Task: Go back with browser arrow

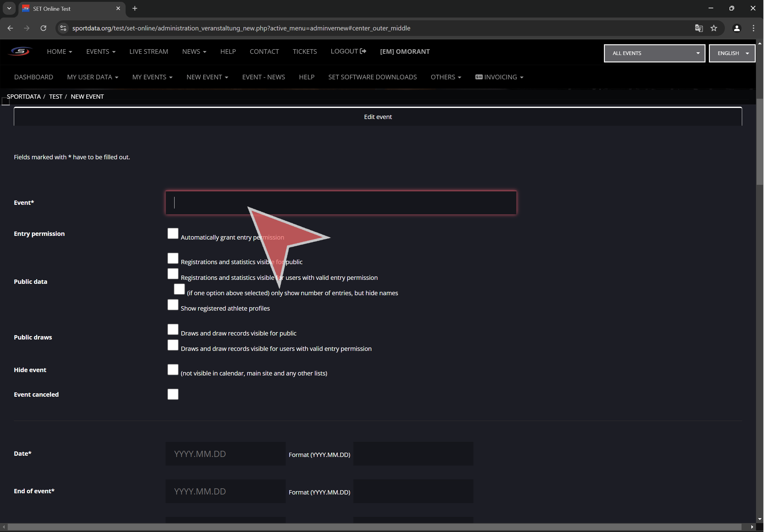Action: coord(10,28)
